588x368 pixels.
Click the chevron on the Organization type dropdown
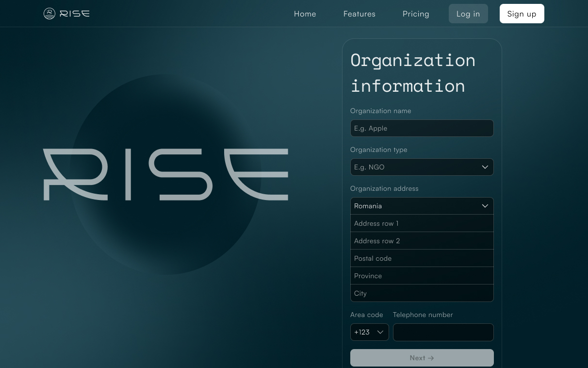(x=485, y=167)
